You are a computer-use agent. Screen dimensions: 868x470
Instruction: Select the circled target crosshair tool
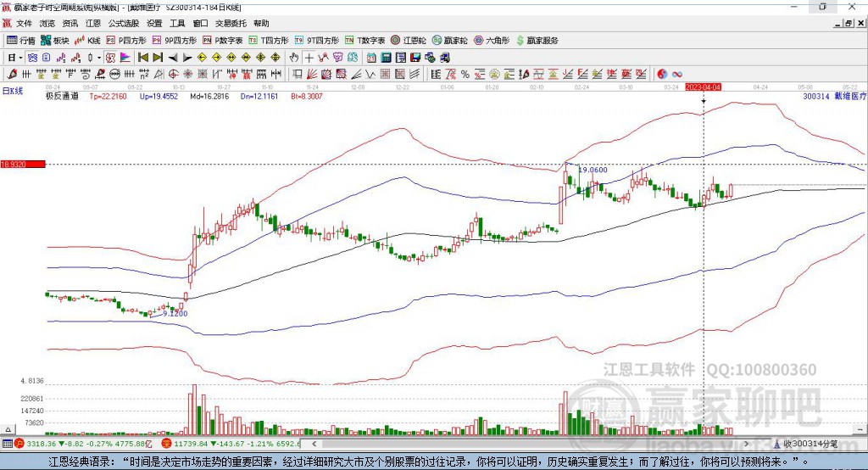174,75
